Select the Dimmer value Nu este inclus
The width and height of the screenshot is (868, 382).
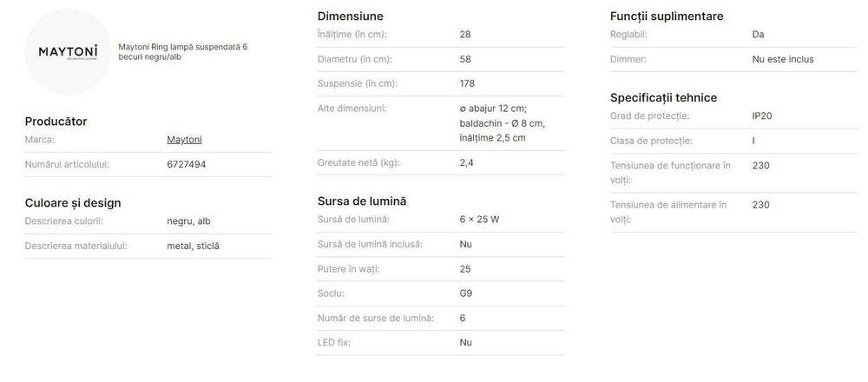[x=783, y=59]
